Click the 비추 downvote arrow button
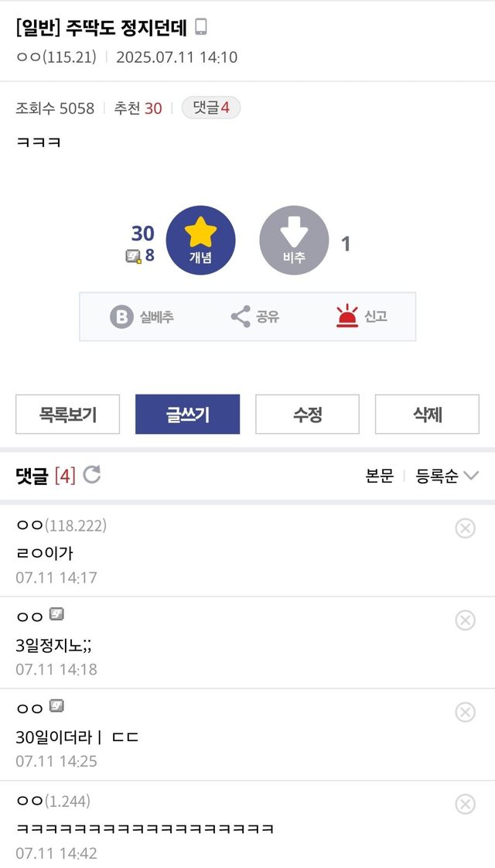Viewport: 495px width, 868px height. tap(294, 240)
